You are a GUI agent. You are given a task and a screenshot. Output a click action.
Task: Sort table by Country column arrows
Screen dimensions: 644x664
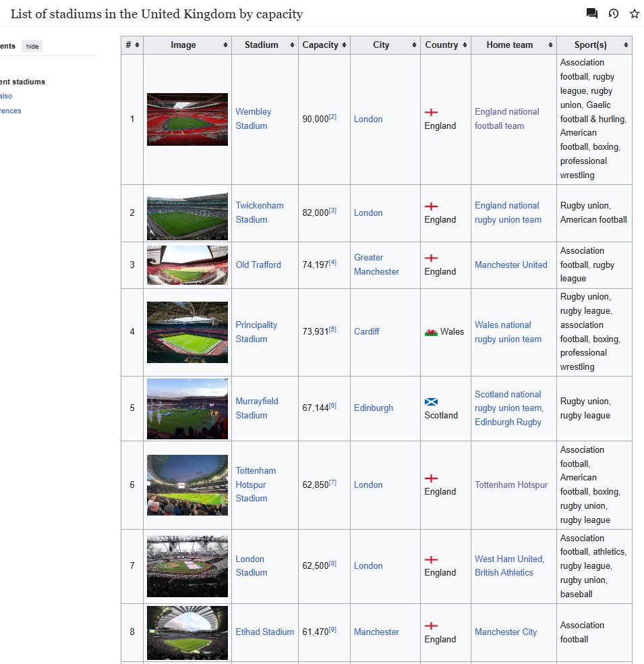[x=465, y=45]
